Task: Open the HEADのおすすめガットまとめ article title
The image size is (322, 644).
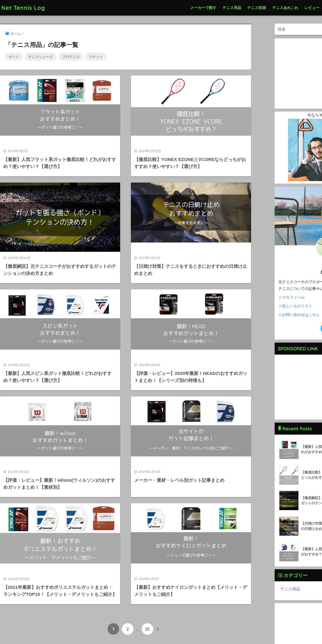Action: tap(191, 377)
